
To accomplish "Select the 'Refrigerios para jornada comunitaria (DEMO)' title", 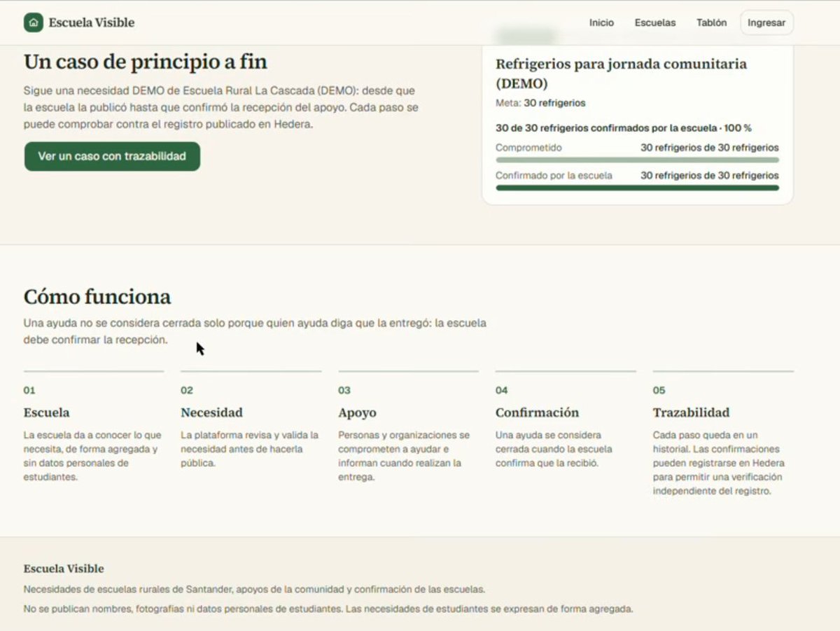I will pos(621,74).
